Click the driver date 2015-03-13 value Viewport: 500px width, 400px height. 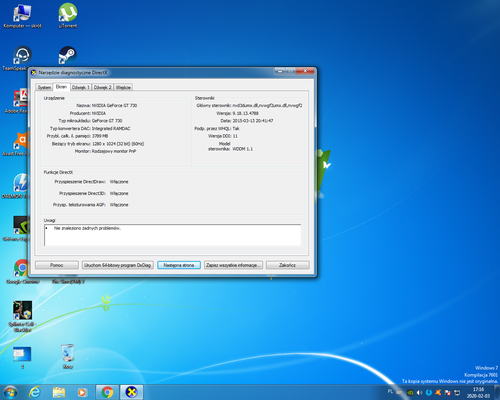pyautogui.click(x=253, y=121)
